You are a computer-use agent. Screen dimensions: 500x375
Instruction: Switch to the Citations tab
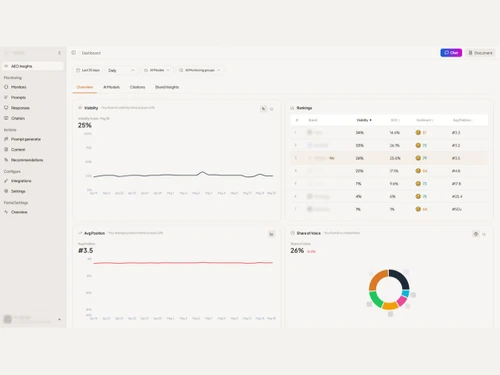coord(137,87)
